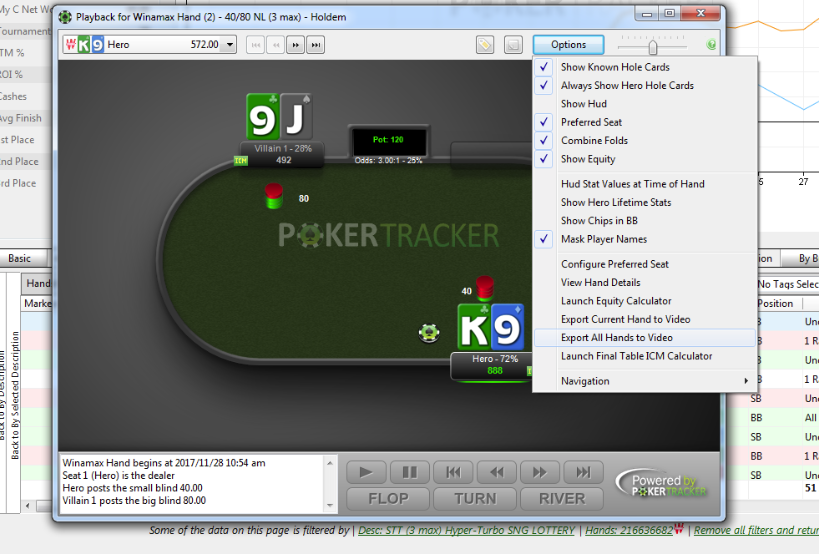Click Villain's Jack of spades card
This screenshot has width=819, height=554.
coord(296,116)
